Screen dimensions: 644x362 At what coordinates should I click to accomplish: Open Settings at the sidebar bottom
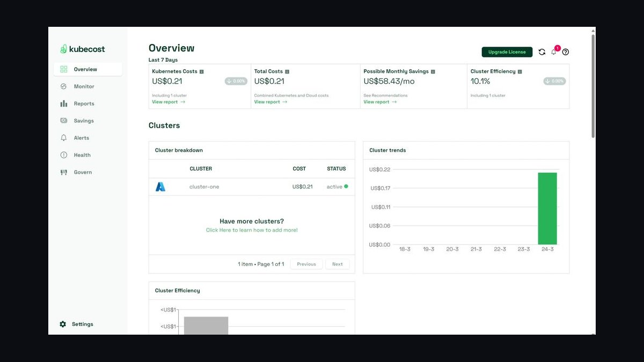pos(76,324)
